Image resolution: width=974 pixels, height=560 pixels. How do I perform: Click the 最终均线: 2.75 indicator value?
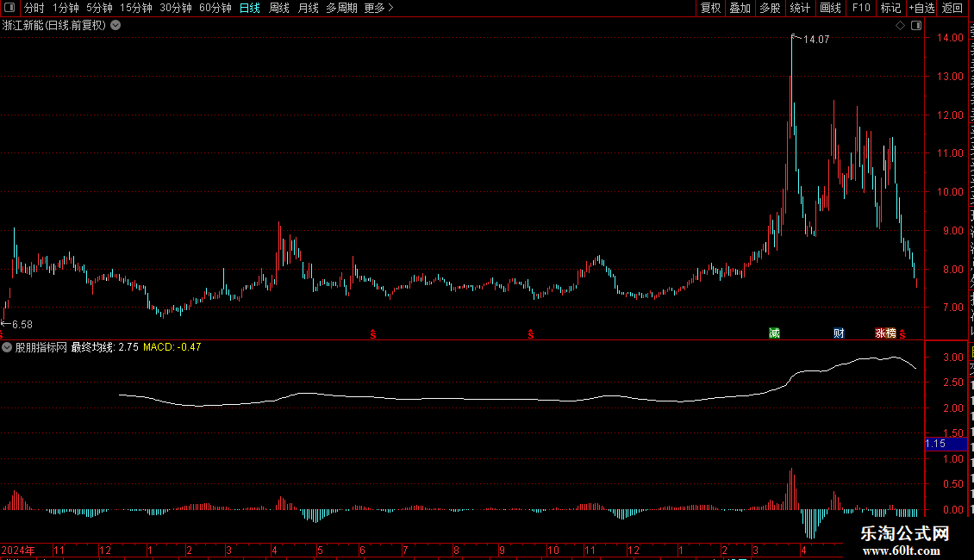[x=105, y=347]
